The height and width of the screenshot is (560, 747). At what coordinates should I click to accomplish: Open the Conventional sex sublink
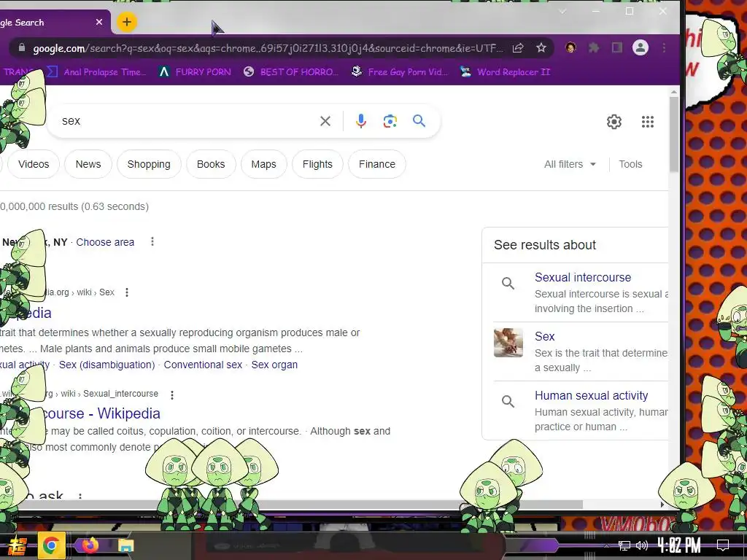pos(203,365)
